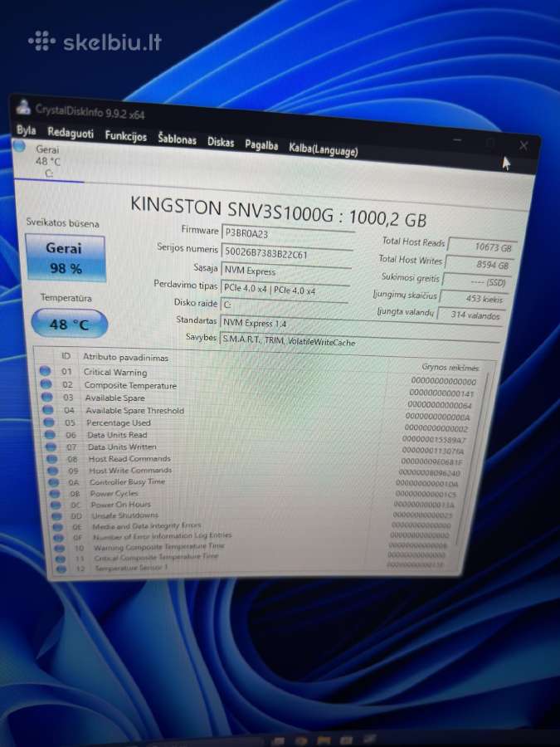Click status dot for Available Spare row
The width and height of the screenshot is (560, 747).
tap(46, 397)
